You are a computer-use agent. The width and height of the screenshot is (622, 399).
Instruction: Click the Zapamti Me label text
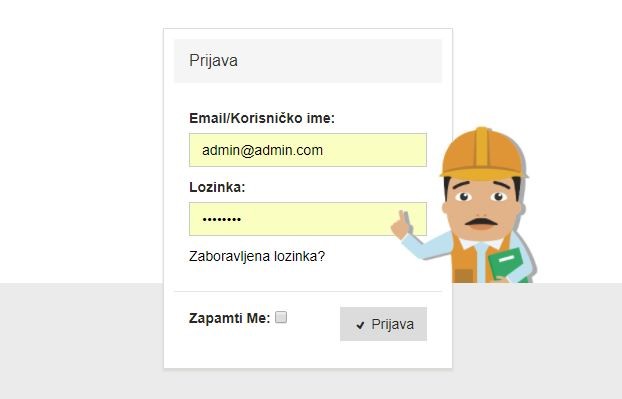[229, 318]
